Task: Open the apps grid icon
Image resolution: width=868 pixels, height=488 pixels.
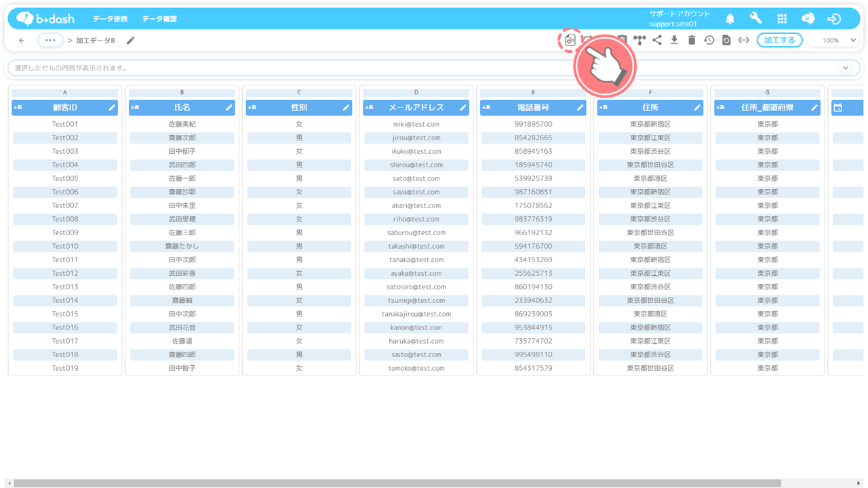Action: [782, 19]
